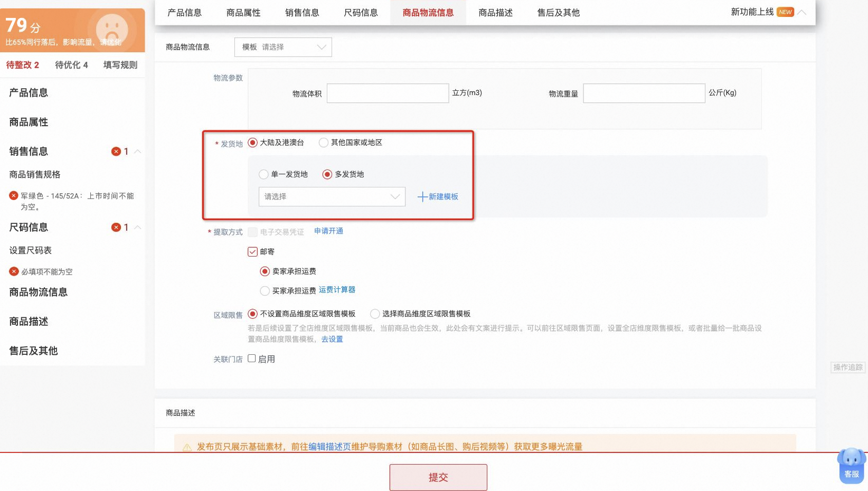The image size is (868, 491).
Task: Select 买家承担运费 radio button
Action: 265,291
